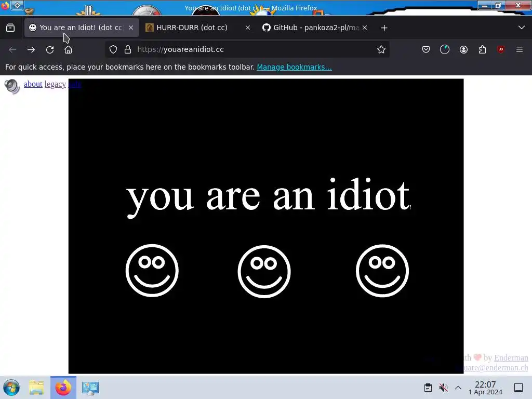
Task: Open the Enderman link
Action: (x=511, y=357)
